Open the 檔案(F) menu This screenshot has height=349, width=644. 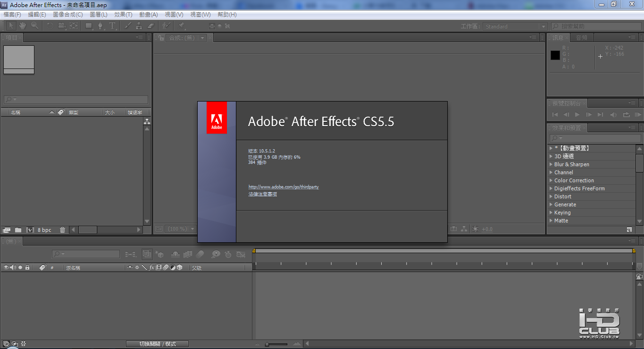[12, 15]
